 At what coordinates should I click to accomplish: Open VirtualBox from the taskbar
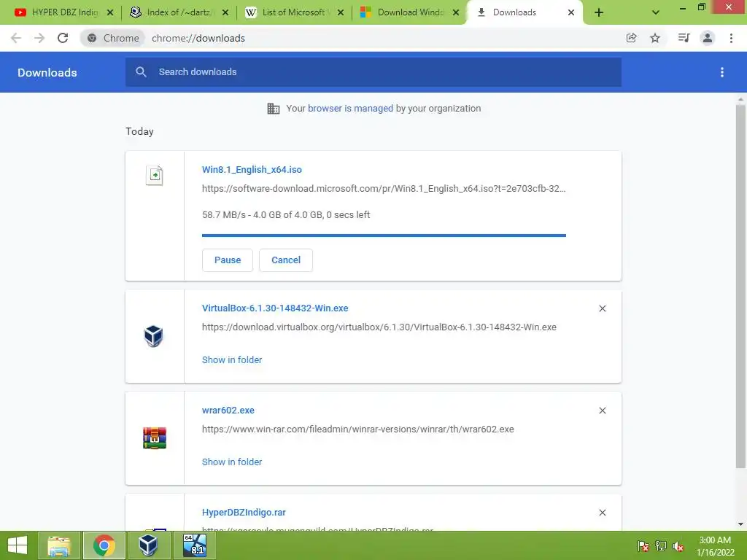(x=149, y=545)
